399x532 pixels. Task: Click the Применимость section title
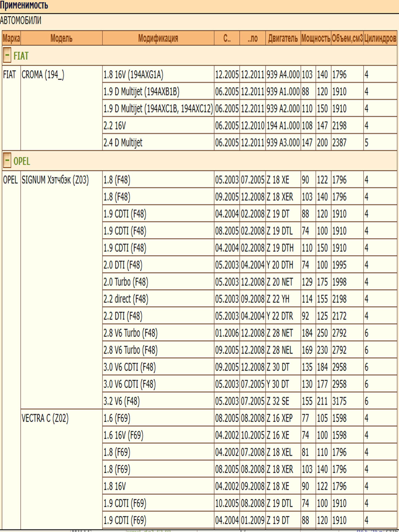[24, 5]
